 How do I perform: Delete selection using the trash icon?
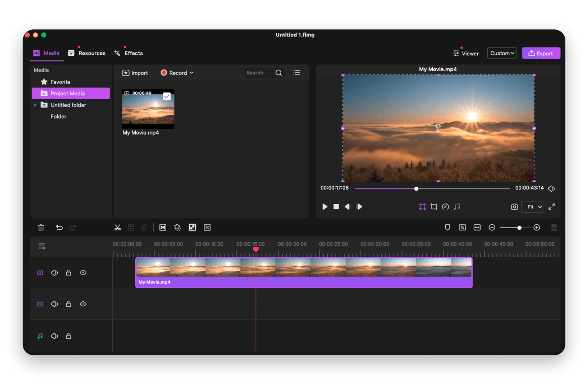point(41,227)
